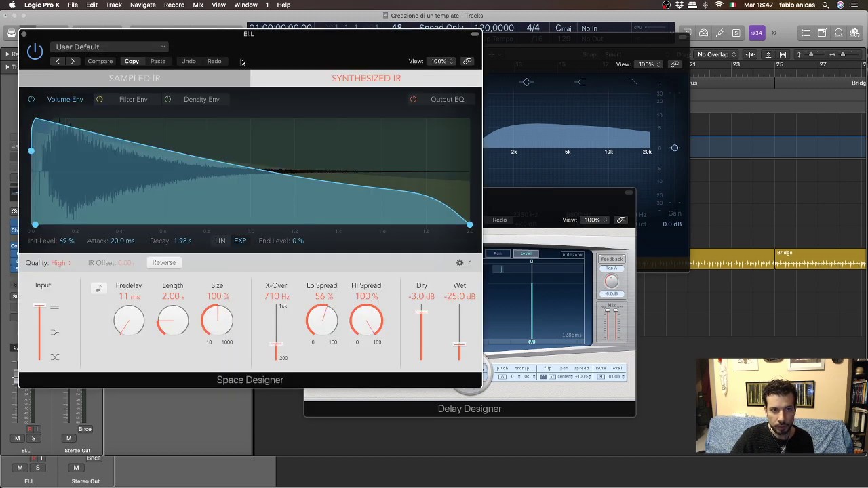Open the Loop Browser icon in control bar

tap(838, 33)
